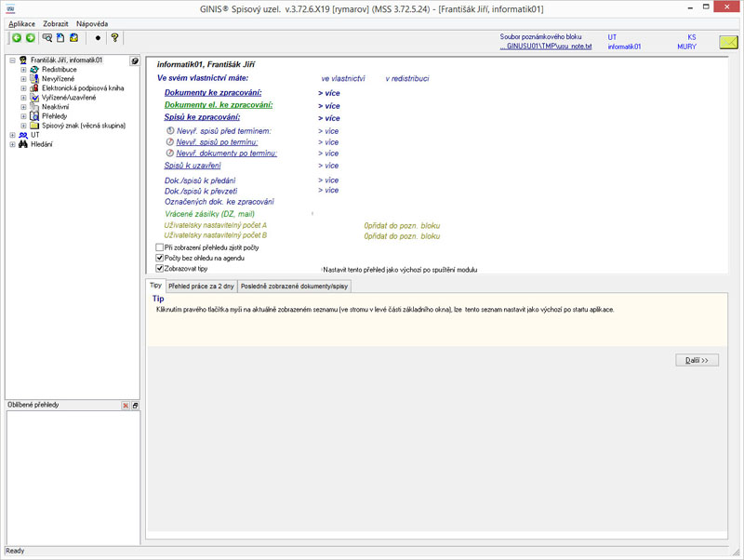Expand Elektronická podpisová kniha node
Screen dimensions: 744x560
point(23,88)
